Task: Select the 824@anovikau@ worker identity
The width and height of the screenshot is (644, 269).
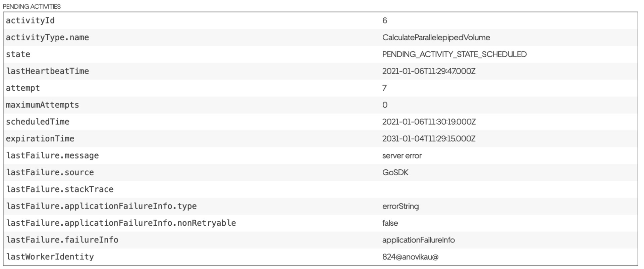Action: pos(410,257)
